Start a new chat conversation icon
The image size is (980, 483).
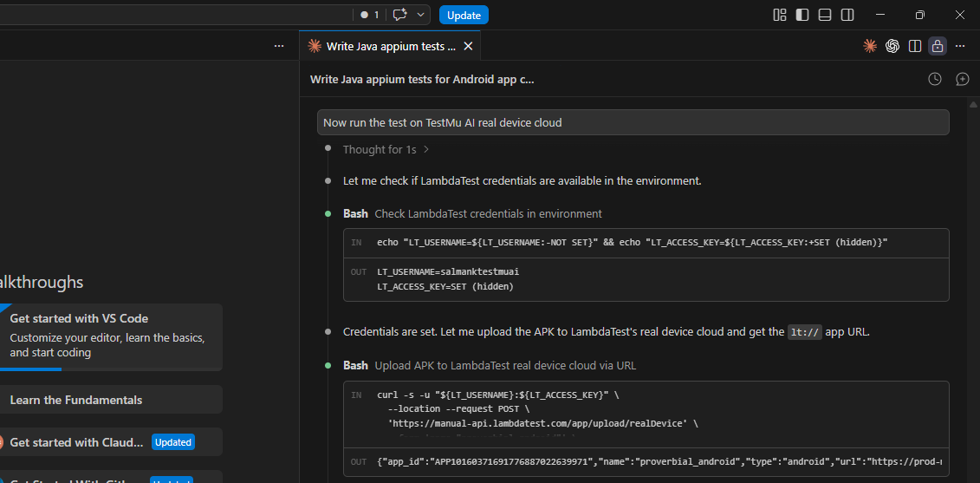(963, 79)
